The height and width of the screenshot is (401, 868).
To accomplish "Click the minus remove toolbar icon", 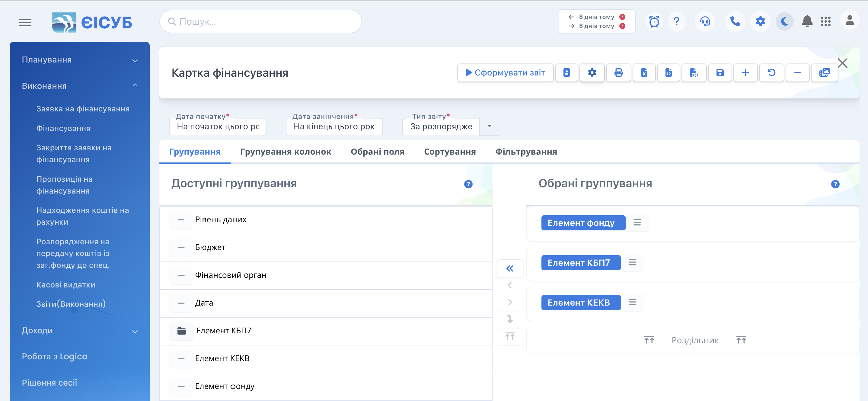I will click(798, 72).
